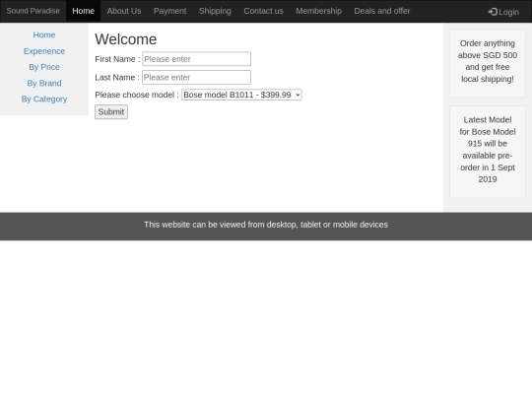Viewport: 532px width, 399px height.
Task: Click the Login arrow icon
Action: point(493,12)
